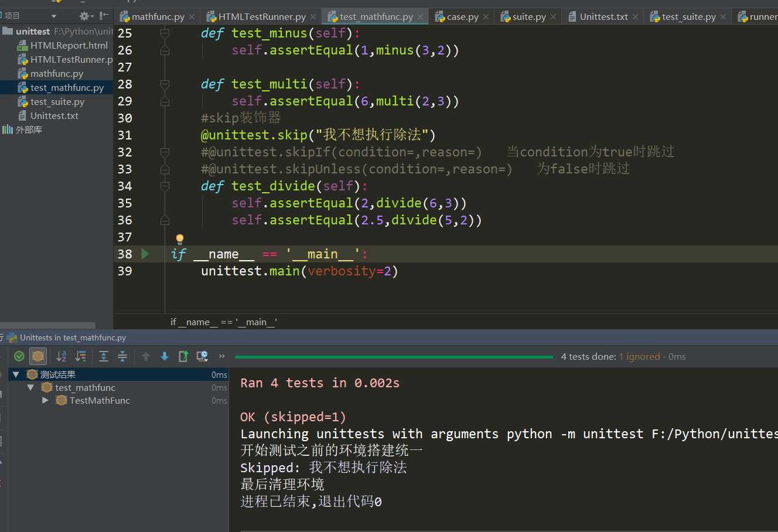778x532 pixels.
Task: Select 外部库 external libraries node
Action: click(29, 129)
